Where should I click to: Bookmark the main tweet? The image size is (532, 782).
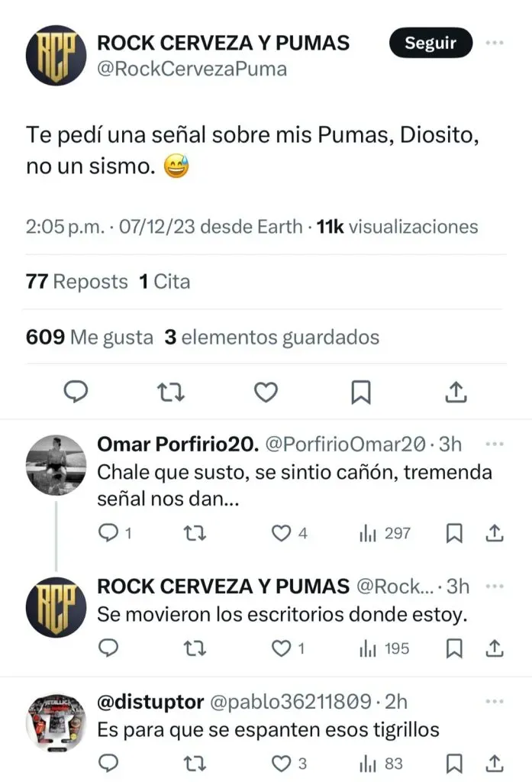pos(360,393)
